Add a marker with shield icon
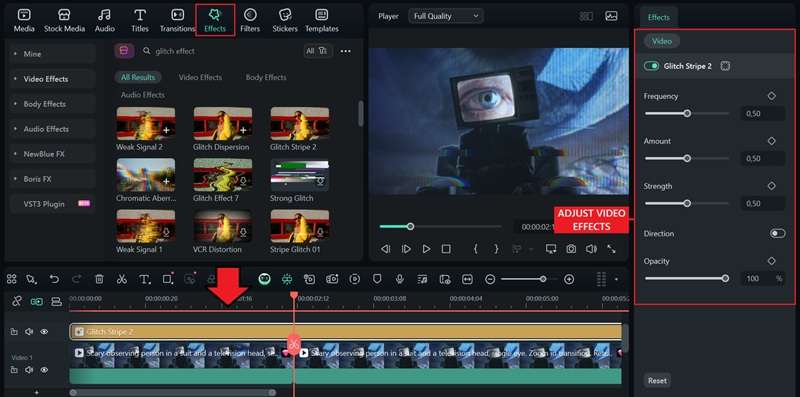Image resolution: width=800 pixels, height=397 pixels. pos(377,279)
